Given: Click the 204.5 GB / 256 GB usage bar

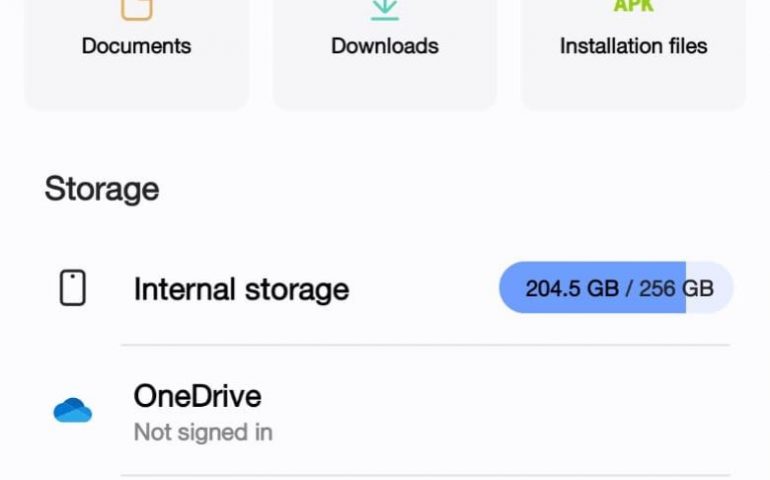Looking at the screenshot, I should [x=616, y=287].
